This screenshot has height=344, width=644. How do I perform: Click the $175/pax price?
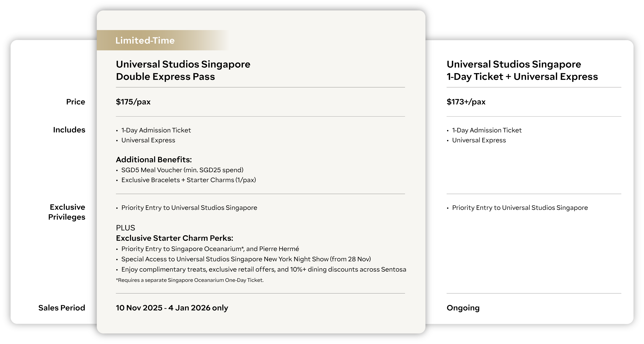click(x=133, y=102)
